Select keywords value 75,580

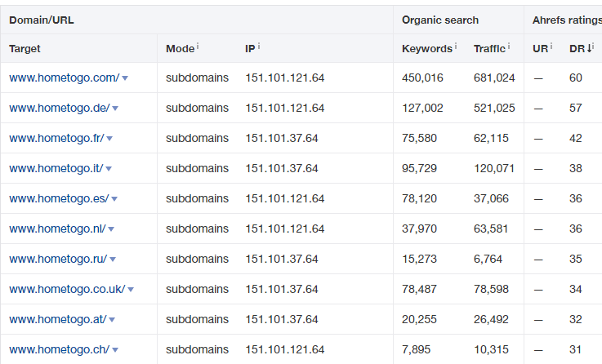(x=419, y=138)
